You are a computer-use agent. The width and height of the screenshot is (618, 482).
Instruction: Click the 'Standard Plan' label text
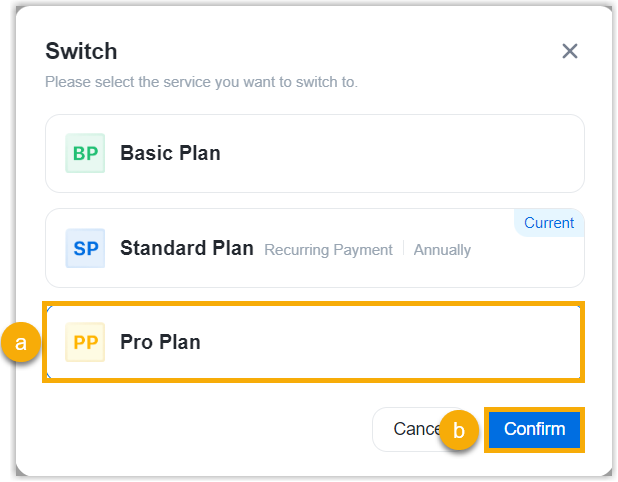click(187, 249)
